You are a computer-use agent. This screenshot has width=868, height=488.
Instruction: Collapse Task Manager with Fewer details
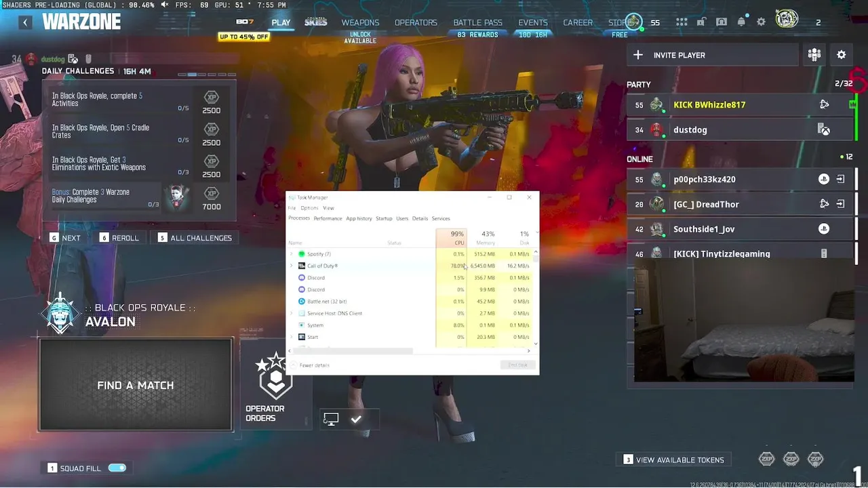click(x=311, y=365)
